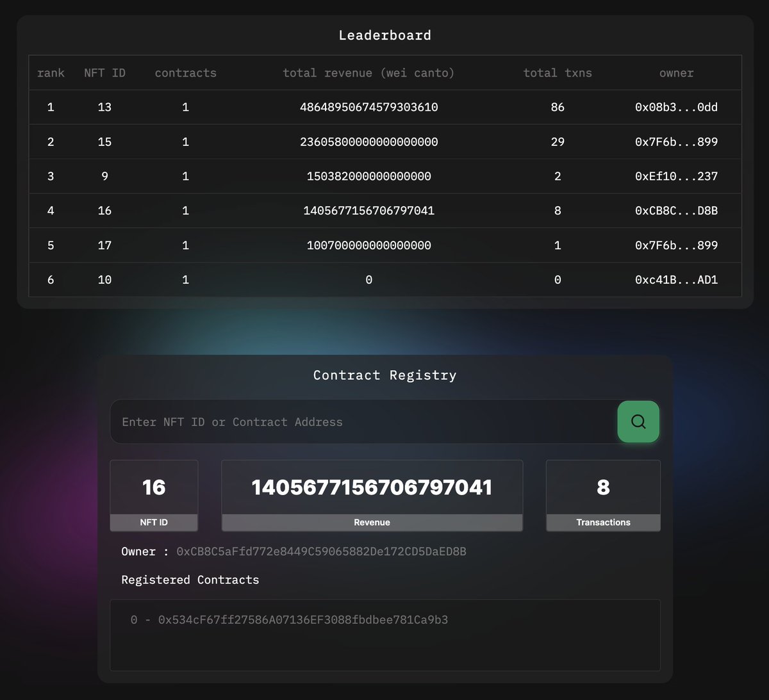Screen dimensions: 769x700
Task: Click revenue 150382000000000000
Action: click(x=368, y=176)
